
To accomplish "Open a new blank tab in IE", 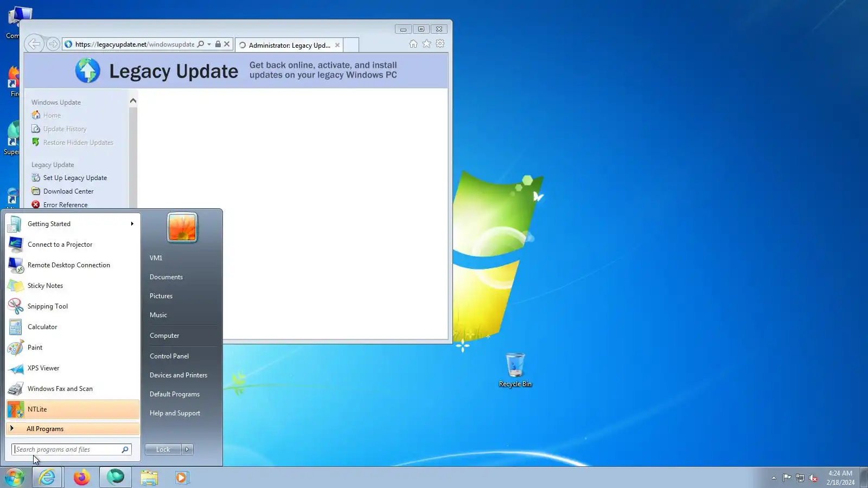I will [x=351, y=45].
